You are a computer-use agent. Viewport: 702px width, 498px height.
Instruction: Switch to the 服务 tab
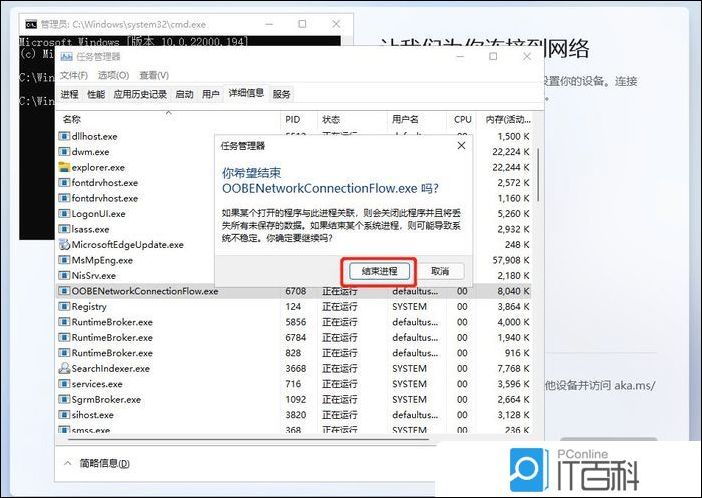point(281,94)
